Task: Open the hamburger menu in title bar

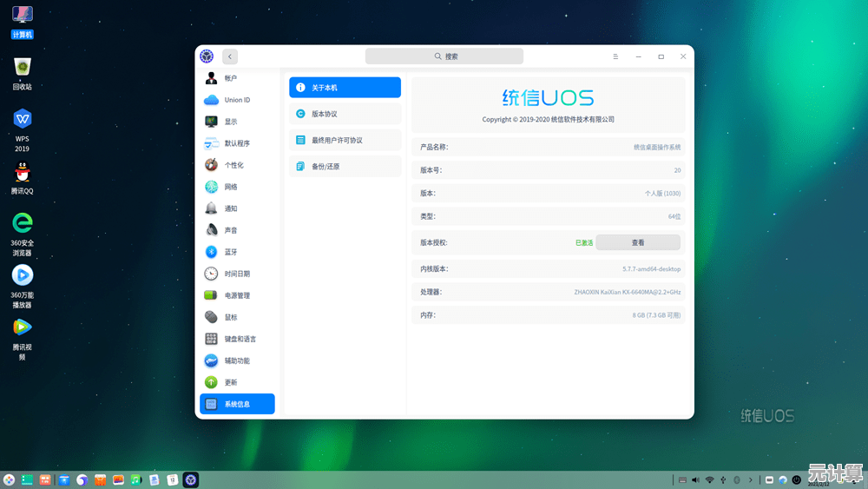Action: coord(615,56)
